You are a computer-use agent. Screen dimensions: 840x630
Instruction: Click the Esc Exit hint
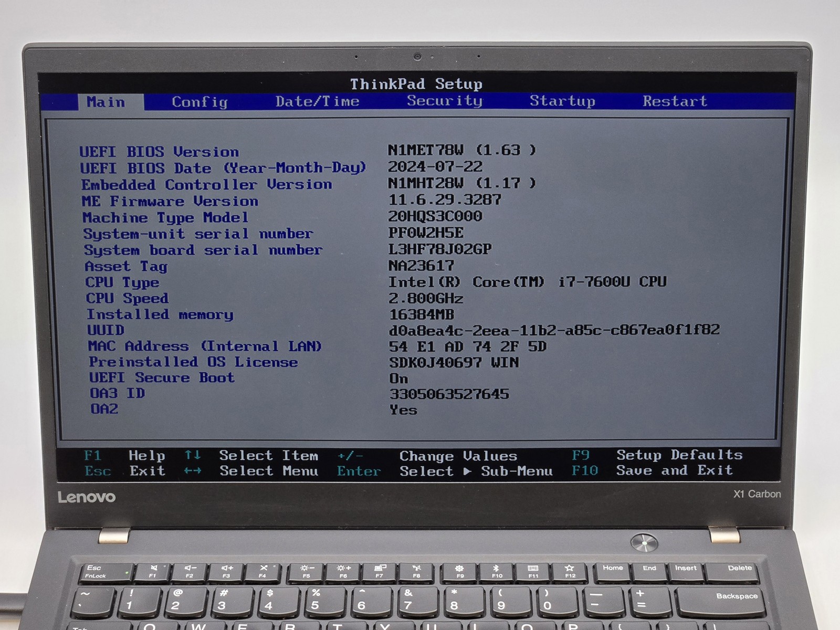(125, 471)
